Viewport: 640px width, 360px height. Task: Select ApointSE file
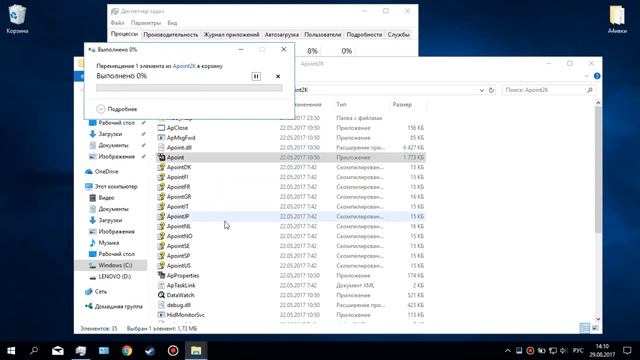178,246
